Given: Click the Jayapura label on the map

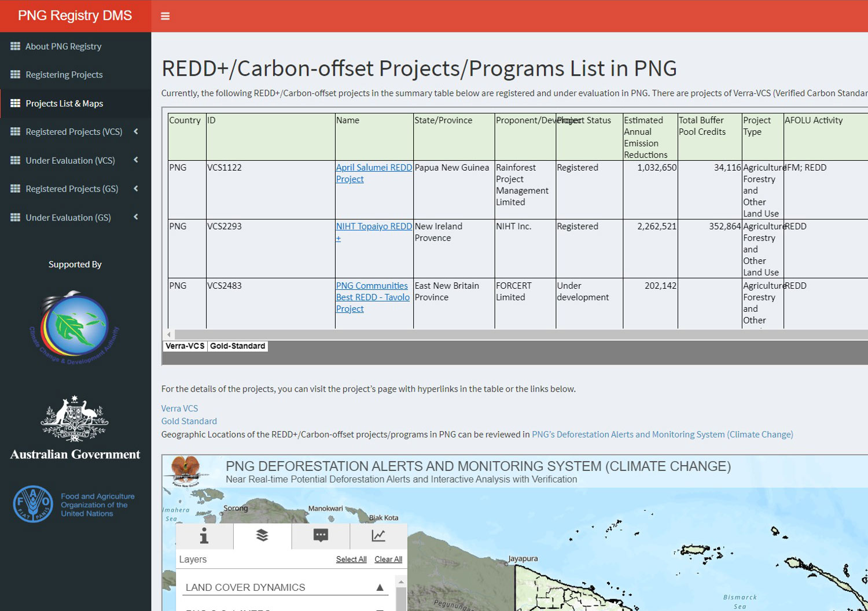Looking at the screenshot, I should coord(523,559).
